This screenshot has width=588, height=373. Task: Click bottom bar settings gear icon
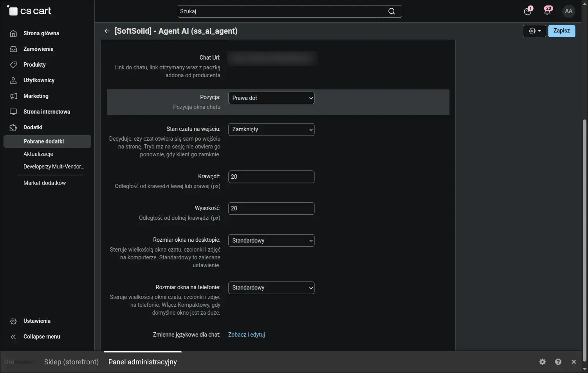542,362
